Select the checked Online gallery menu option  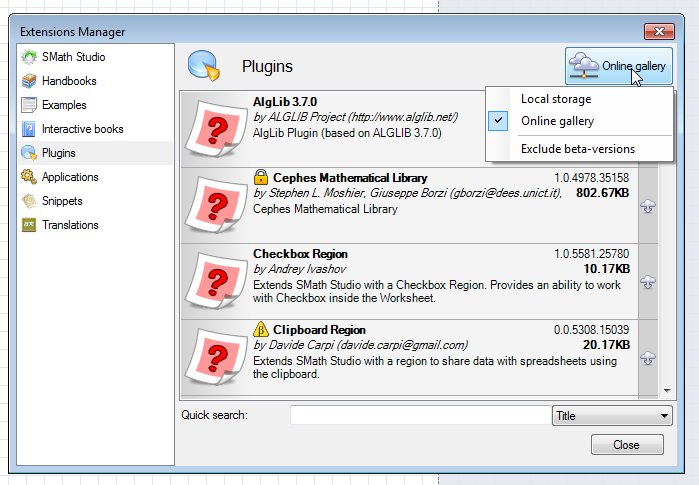coord(557,121)
